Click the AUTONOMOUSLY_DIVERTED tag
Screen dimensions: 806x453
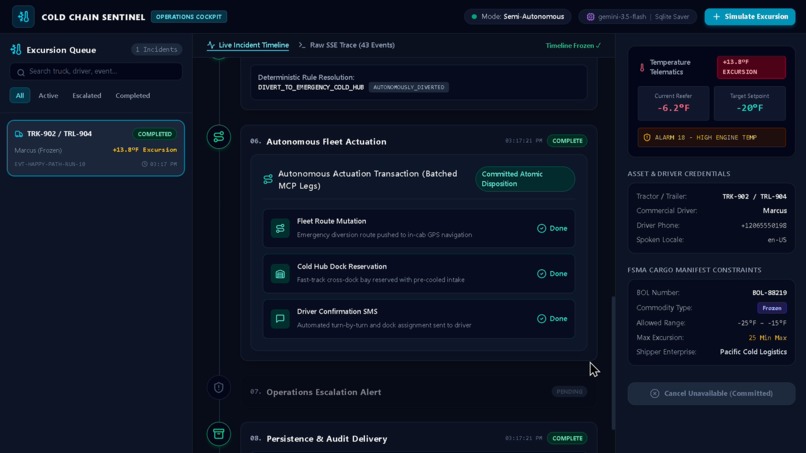click(409, 87)
